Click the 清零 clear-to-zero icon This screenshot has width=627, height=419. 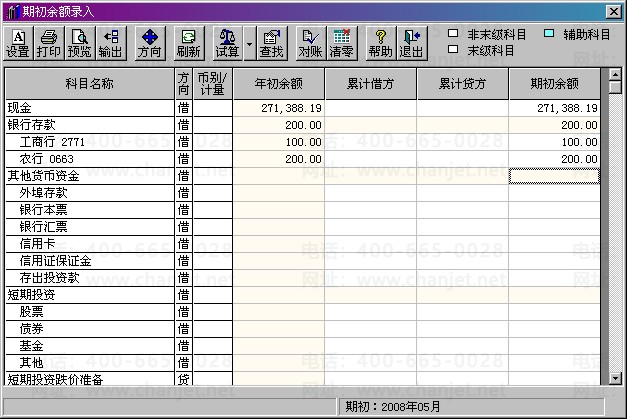[x=341, y=44]
